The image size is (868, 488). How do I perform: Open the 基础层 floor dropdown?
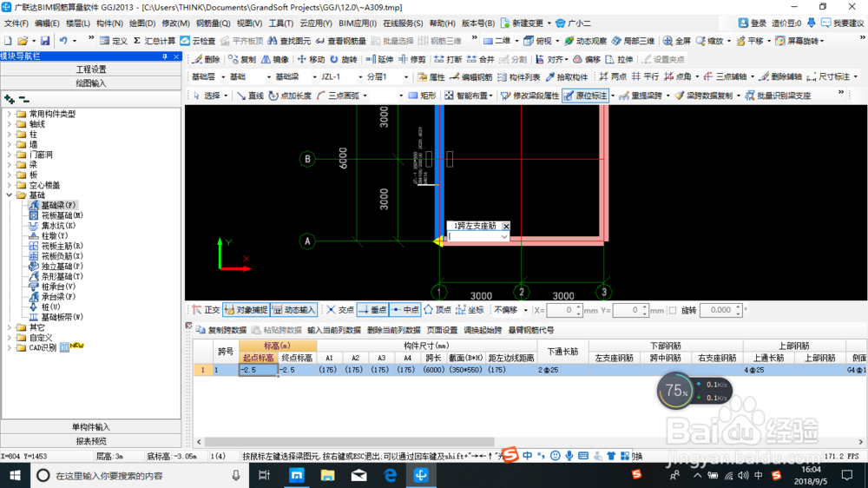tap(223, 77)
